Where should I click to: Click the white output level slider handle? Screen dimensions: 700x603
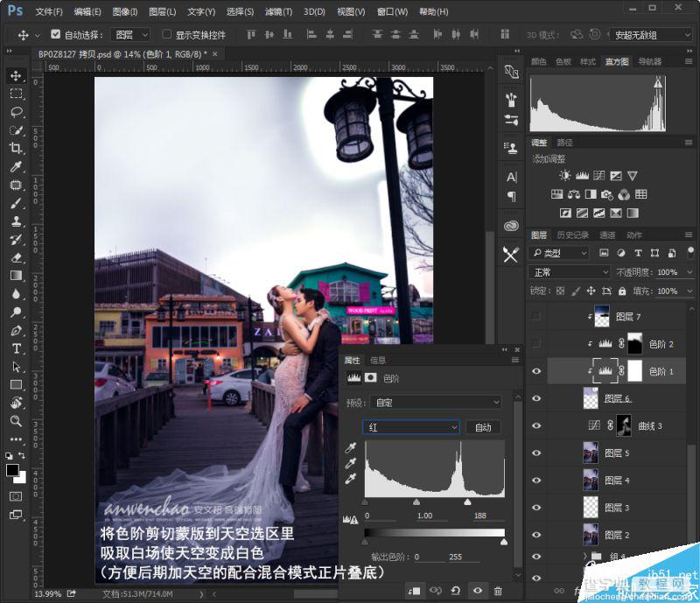pos(504,543)
